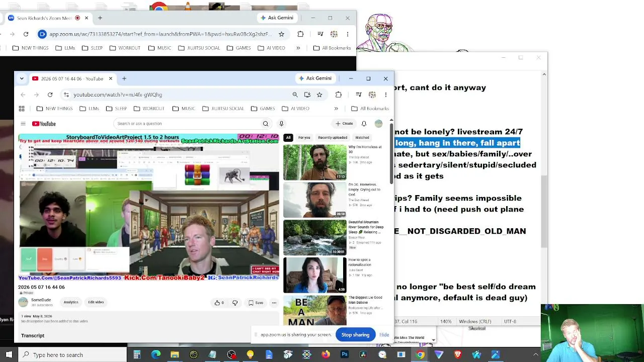Click the install app icon in YouTube address bar
Screen dimensions: 644x362
307,95
